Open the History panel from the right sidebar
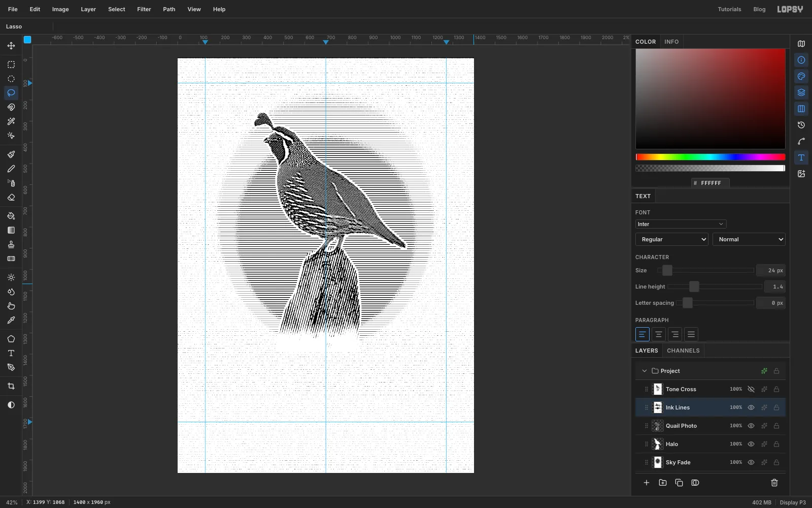 click(x=801, y=125)
